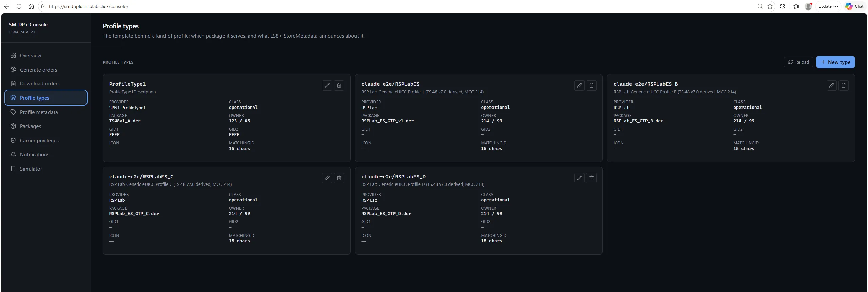Reload the profile types list
The width and height of the screenshot is (868, 292).
(798, 62)
